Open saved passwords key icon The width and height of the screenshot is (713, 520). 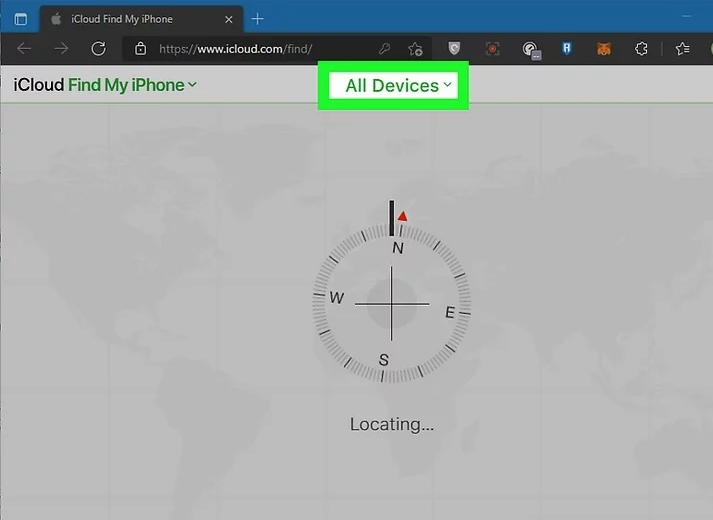(384, 48)
